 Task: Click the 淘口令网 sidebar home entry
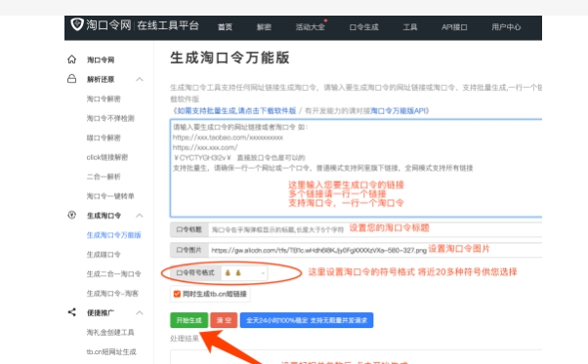tap(101, 60)
